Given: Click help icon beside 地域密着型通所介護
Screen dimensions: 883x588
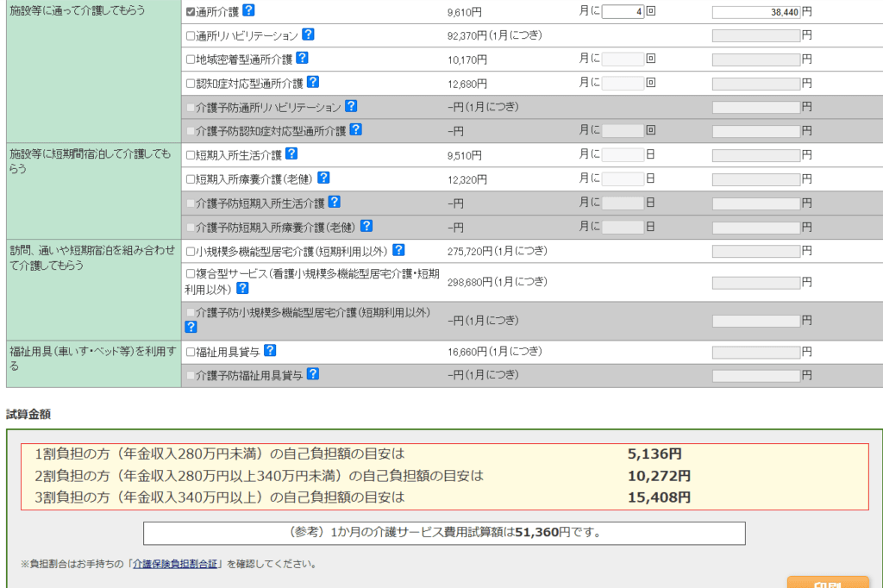Looking at the screenshot, I should 302,59.
